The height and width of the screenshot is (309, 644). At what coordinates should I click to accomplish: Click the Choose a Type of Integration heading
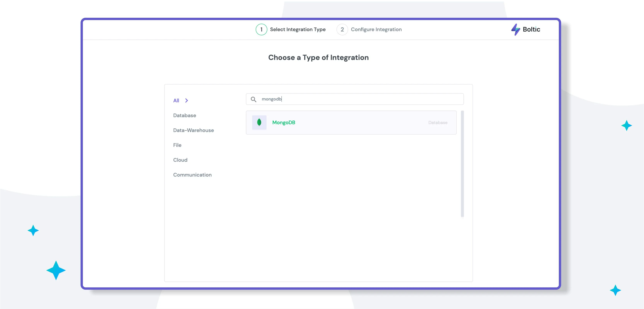318,58
